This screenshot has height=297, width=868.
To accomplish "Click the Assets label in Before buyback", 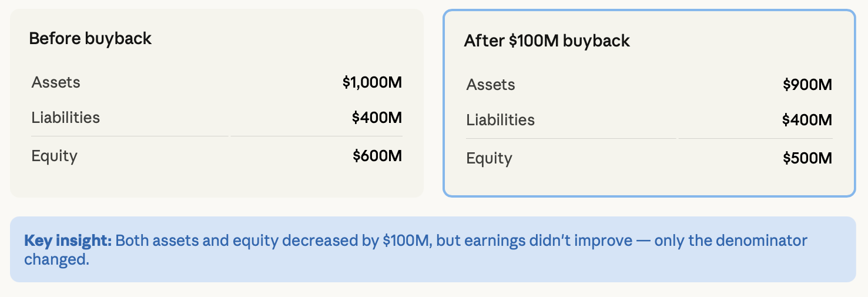I will pyautogui.click(x=56, y=82).
